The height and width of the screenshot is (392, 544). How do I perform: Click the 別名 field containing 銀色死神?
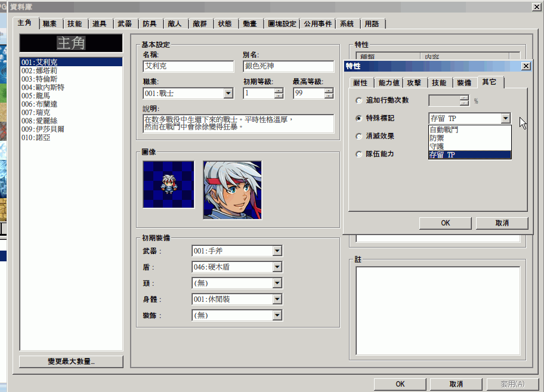[x=289, y=66]
